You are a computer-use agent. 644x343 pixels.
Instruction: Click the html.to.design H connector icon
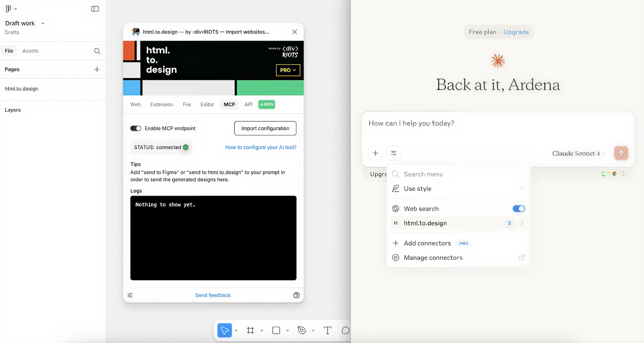point(395,223)
